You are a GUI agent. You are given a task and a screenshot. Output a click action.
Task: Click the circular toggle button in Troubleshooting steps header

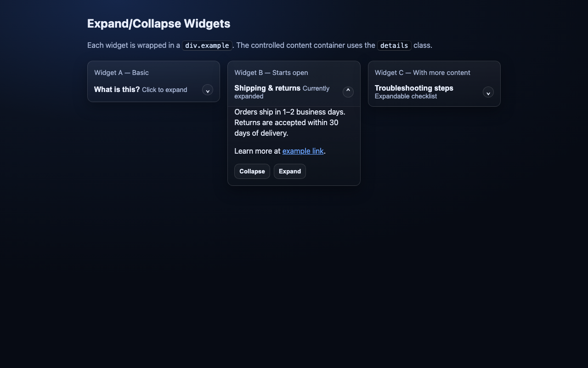pyautogui.click(x=488, y=92)
